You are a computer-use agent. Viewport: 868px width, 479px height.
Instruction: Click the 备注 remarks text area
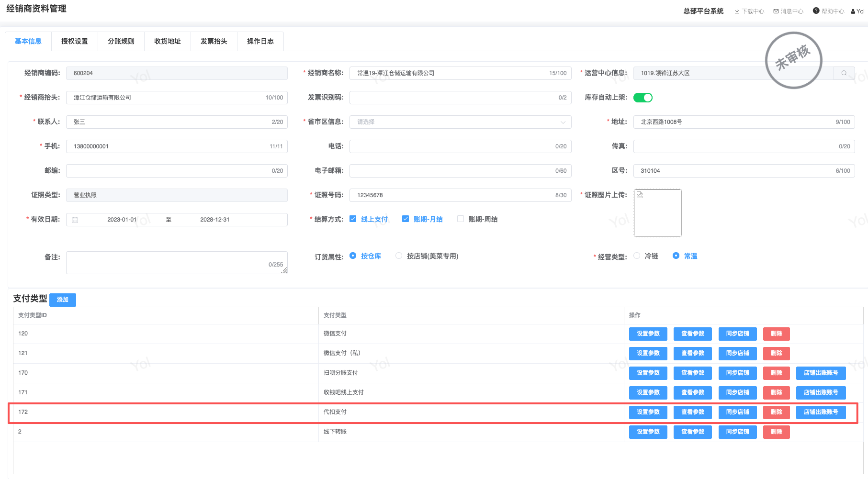tap(177, 263)
